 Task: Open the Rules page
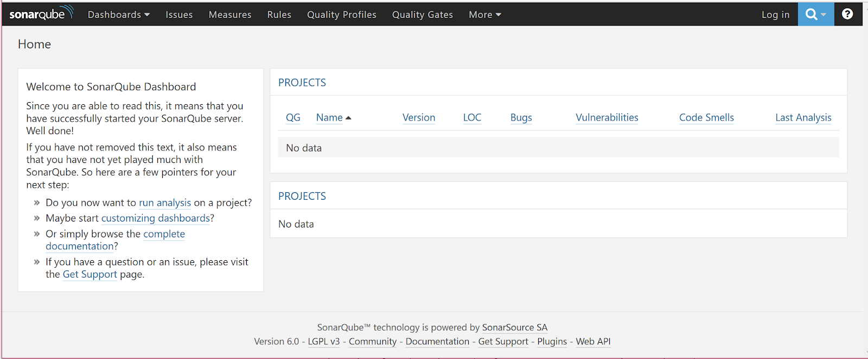coord(279,15)
